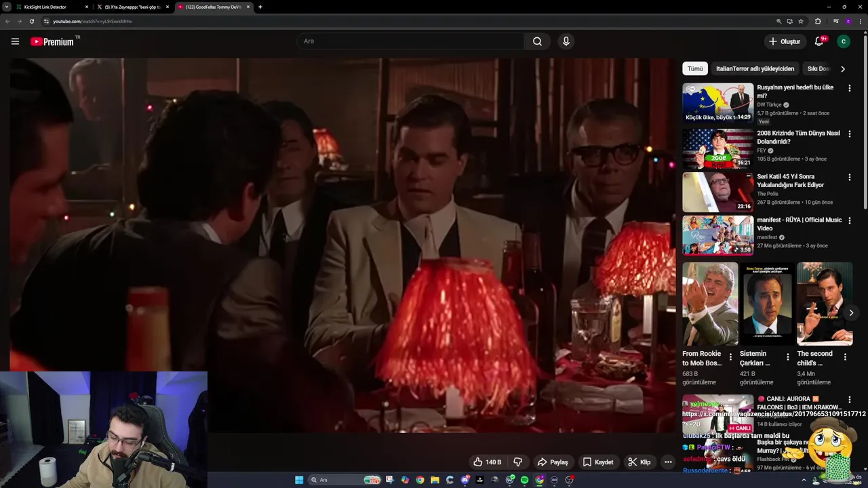
Task: Click the Kaydet save button
Action: coord(598,462)
